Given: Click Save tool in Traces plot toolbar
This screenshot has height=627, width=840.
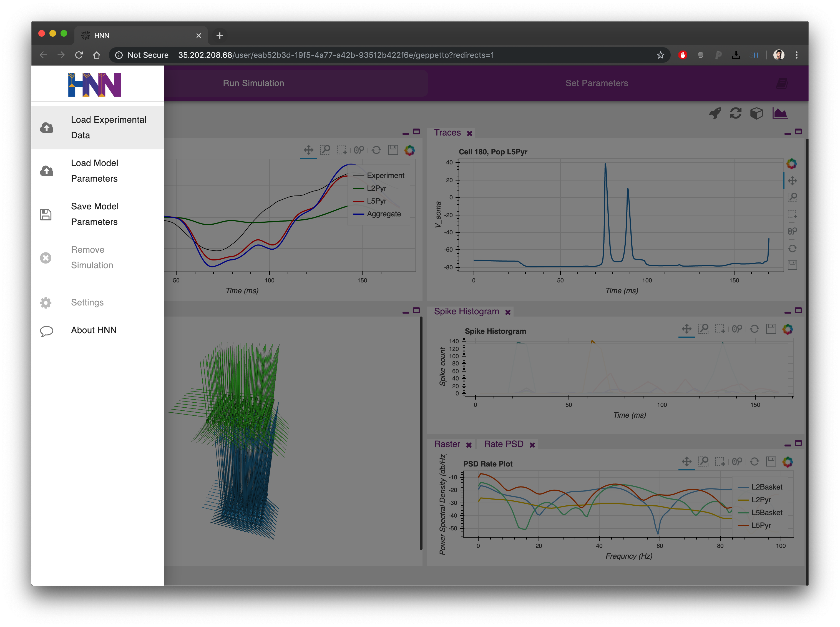Looking at the screenshot, I should (792, 265).
